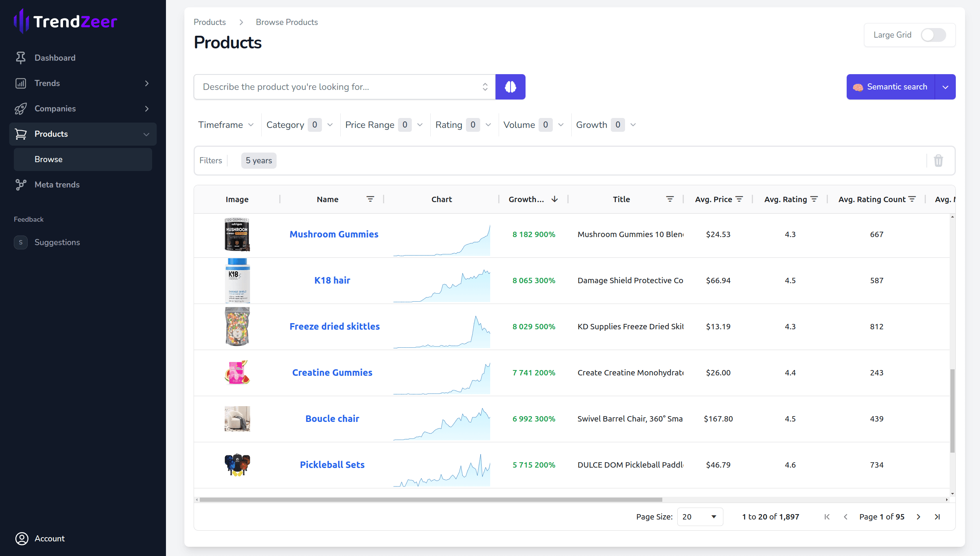Open the Page Size selector
The image size is (980, 556).
pos(700,517)
